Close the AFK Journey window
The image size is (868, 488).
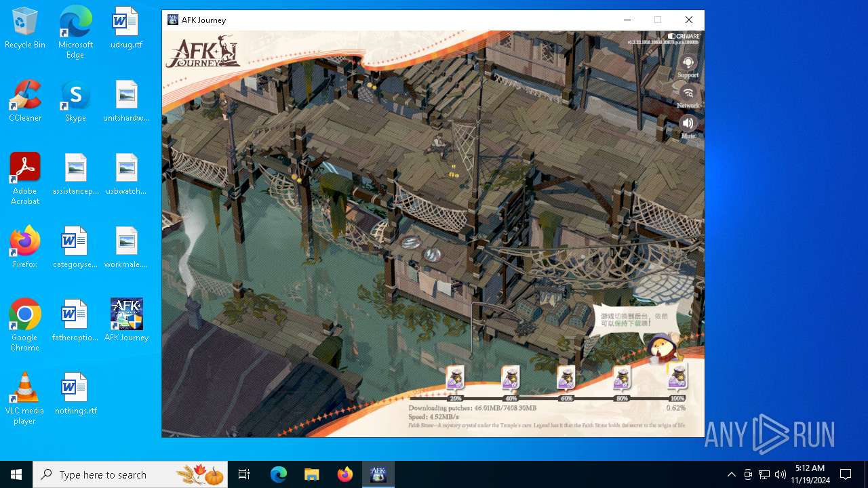[x=689, y=20]
